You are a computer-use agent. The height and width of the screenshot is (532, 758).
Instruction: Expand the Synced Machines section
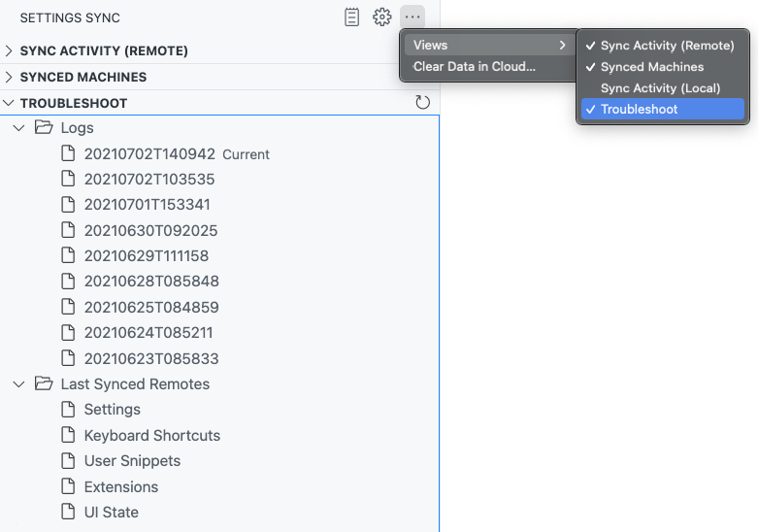click(x=82, y=77)
